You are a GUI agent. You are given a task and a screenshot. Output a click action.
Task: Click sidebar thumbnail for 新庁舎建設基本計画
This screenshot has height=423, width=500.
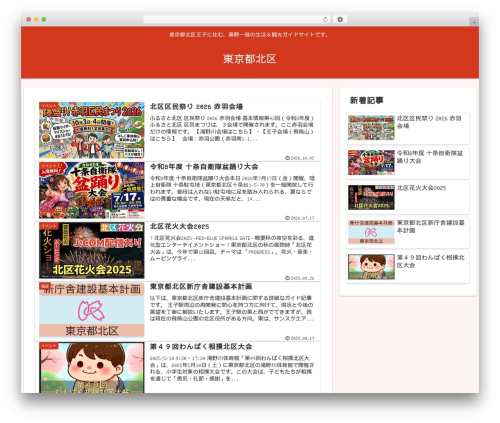(x=371, y=232)
